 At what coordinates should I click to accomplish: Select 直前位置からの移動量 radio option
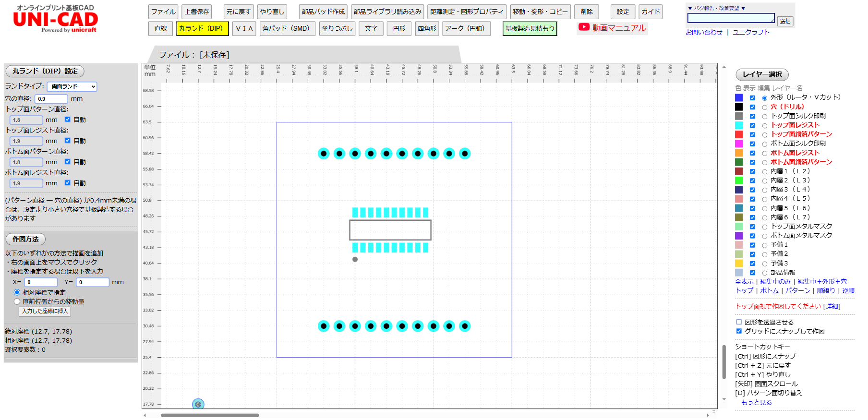pyautogui.click(x=17, y=301)
